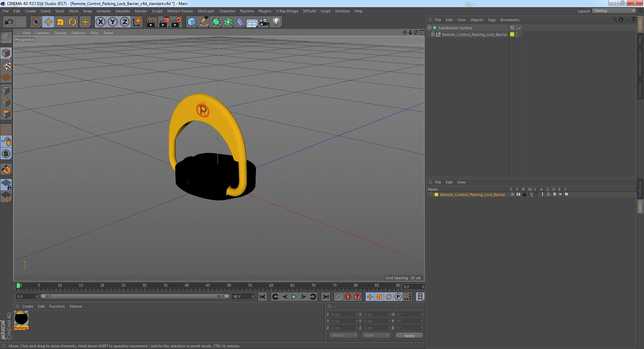
Task: Open the Spline Pen tool
Action: [x=204, y=22]
